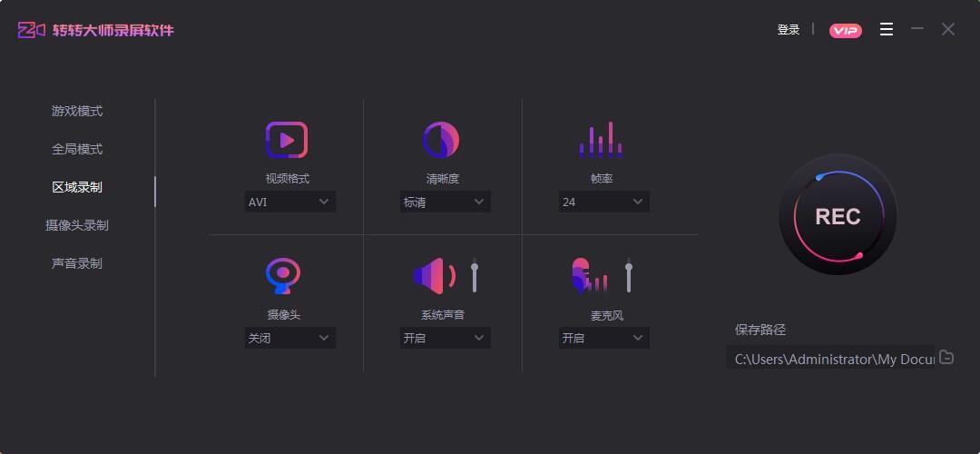This screenshot has width=980, height=454.
Task: Click the system sound volume slider
Action: 475,276
